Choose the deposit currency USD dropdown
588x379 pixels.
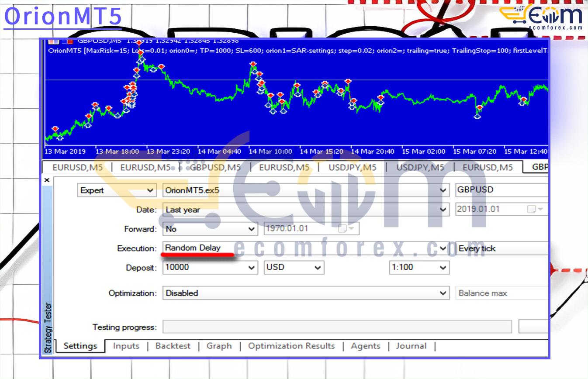(294, 267)
